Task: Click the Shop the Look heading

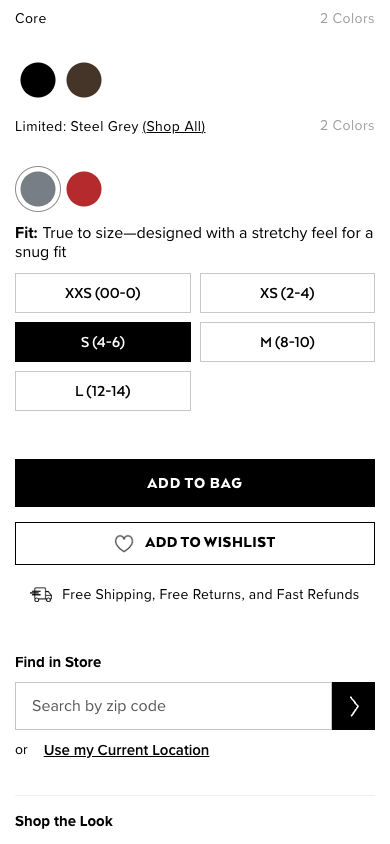Action: click(64, 821)
